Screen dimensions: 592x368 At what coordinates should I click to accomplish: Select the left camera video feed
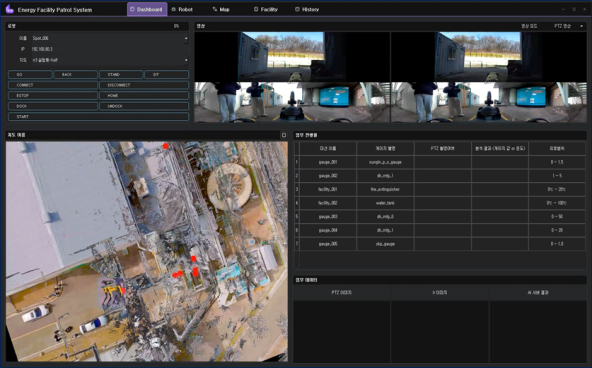pos(292,77)
